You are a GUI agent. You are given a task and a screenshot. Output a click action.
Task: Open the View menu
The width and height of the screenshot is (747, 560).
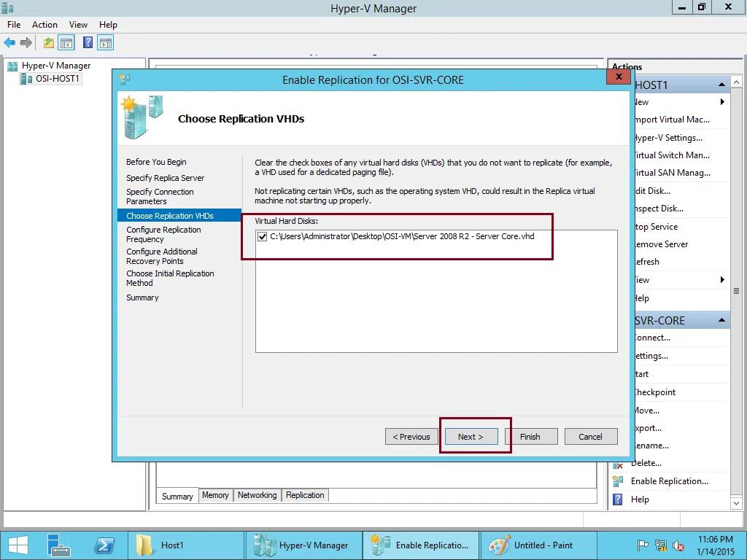pyautogui.click(x=78, y=25)
